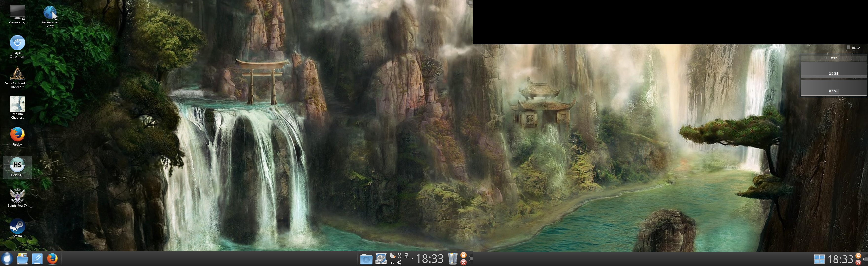Expand hidden system tray icons arrow
This screenshot has width=868, height=266.
pos(413,259)
